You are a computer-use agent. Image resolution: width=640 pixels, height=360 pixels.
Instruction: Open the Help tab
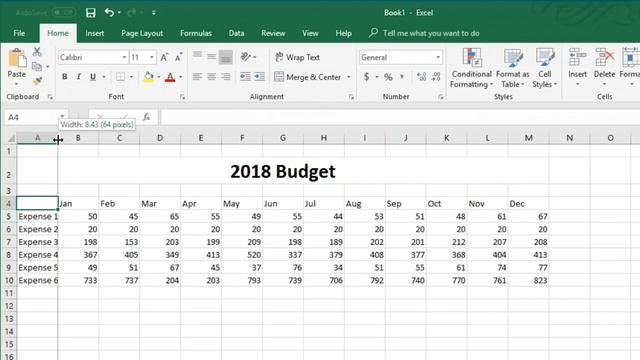343,33
